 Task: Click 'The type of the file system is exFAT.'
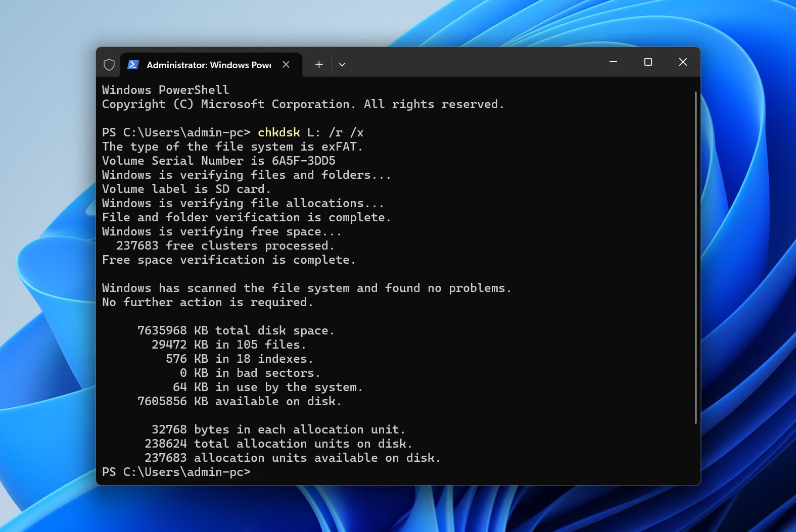coord(232,147)
